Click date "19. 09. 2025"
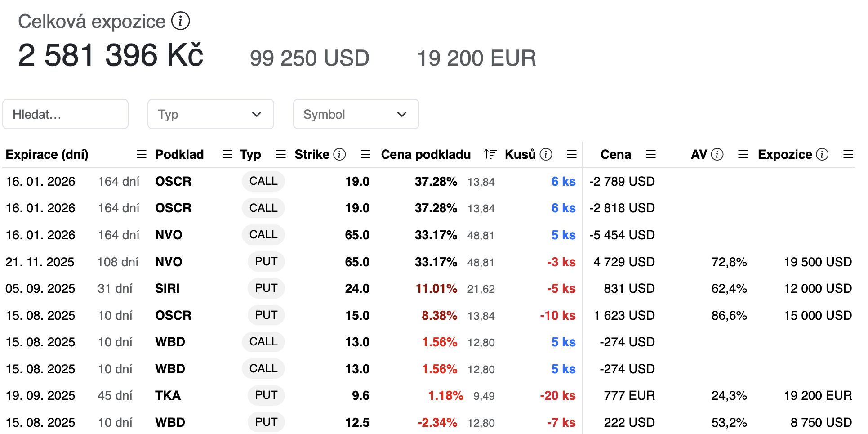 (40, 395)
